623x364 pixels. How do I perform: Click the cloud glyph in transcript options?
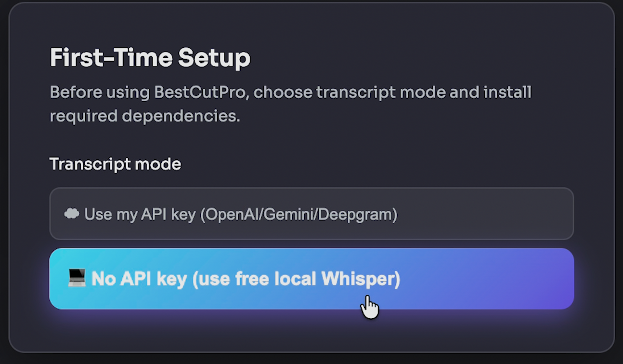coord(71,214)
